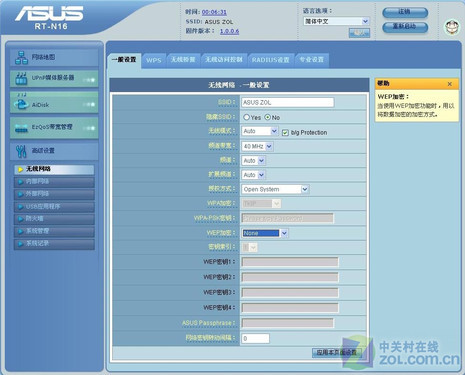
Task: Open advanced settings wrench icon
Action: click(21, 151)
